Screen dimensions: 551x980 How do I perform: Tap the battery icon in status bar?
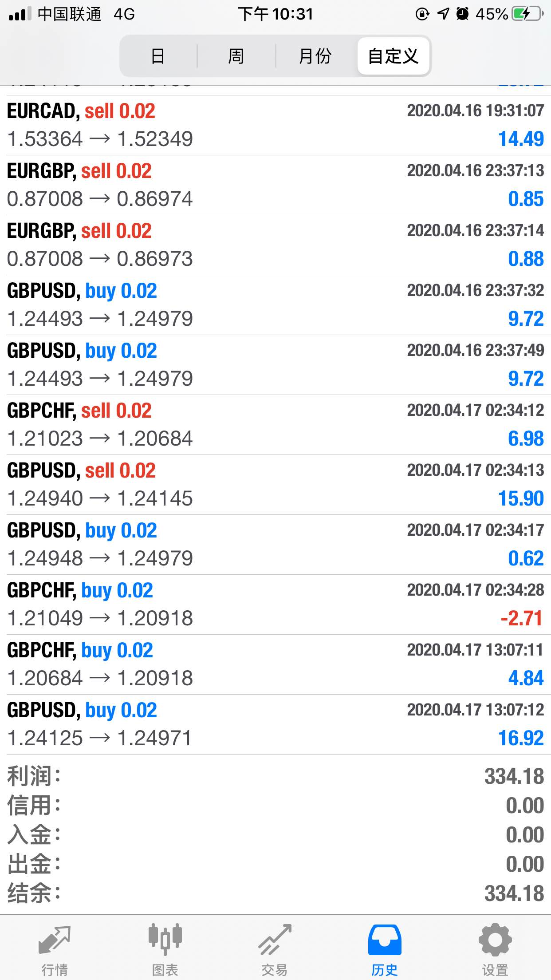click(x=527, y=14)
